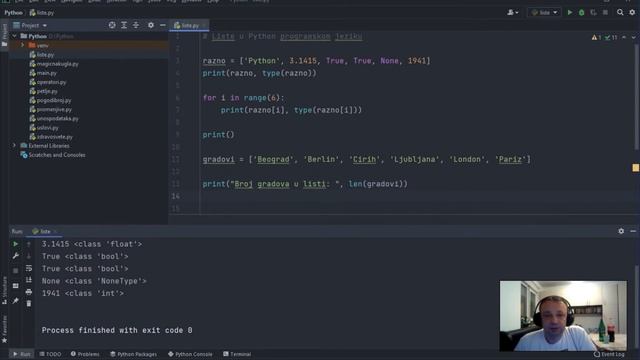Viewport: 640px width, 360px height.
Task: Go to next highlighted problem arrow
Action: click(x=633, y=38)
